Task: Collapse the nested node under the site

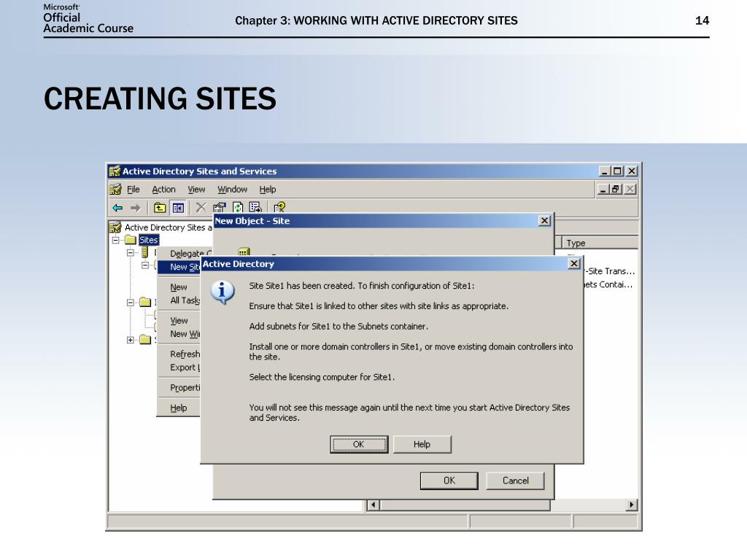Action: (x=145, y=265)
